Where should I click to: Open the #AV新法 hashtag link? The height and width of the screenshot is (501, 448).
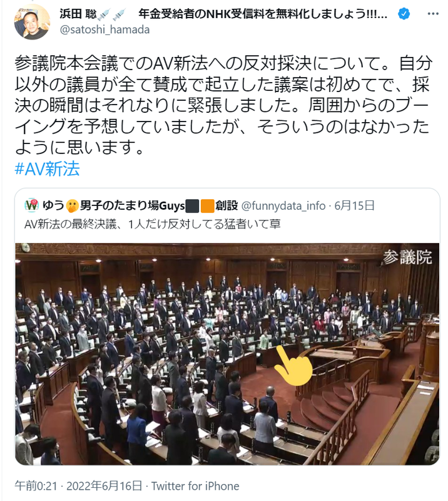click(x=47, y=168)
